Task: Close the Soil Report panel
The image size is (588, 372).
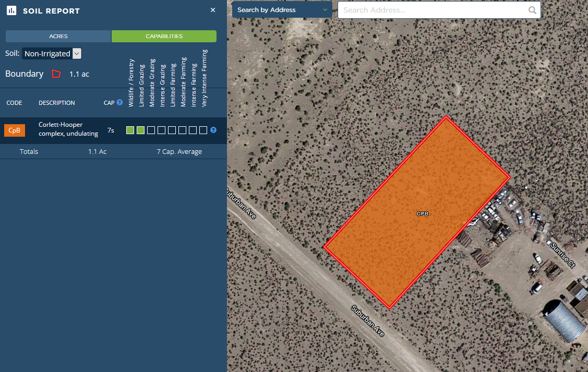Action: pyautogui.click(x=212, y=10)
